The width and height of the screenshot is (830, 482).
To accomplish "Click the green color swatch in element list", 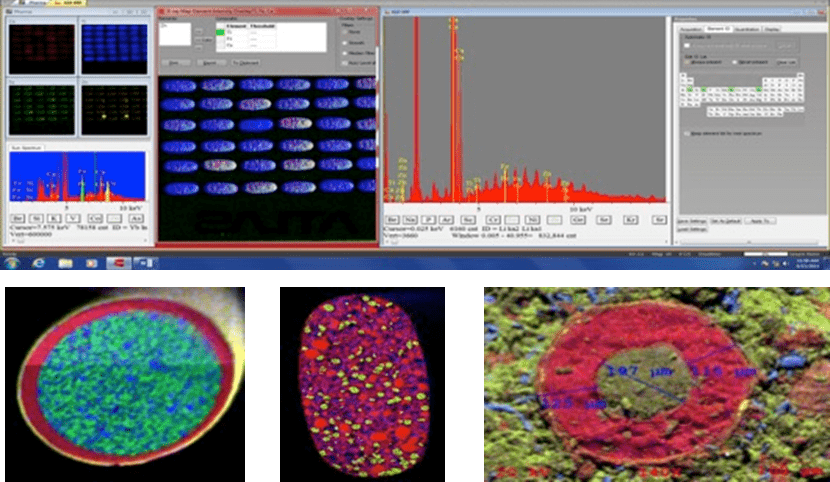I will tap(222, 34).
